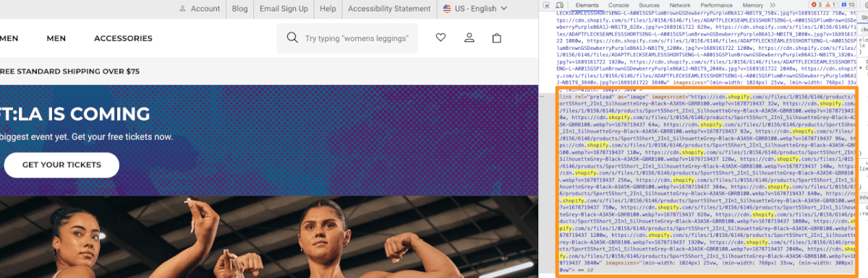Switch to the Network tab

click(679, 5)
